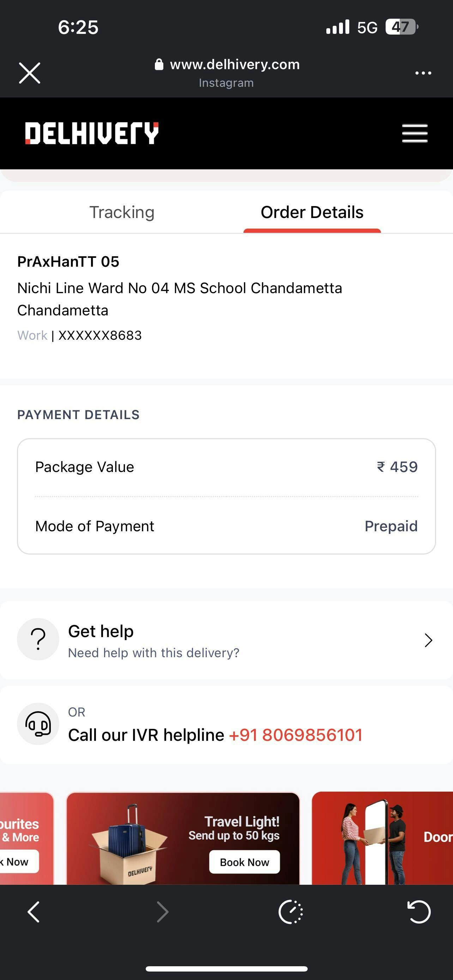Tap the browser speed dial icon
This screenshot has height=980, width=453.
point(291,912)
